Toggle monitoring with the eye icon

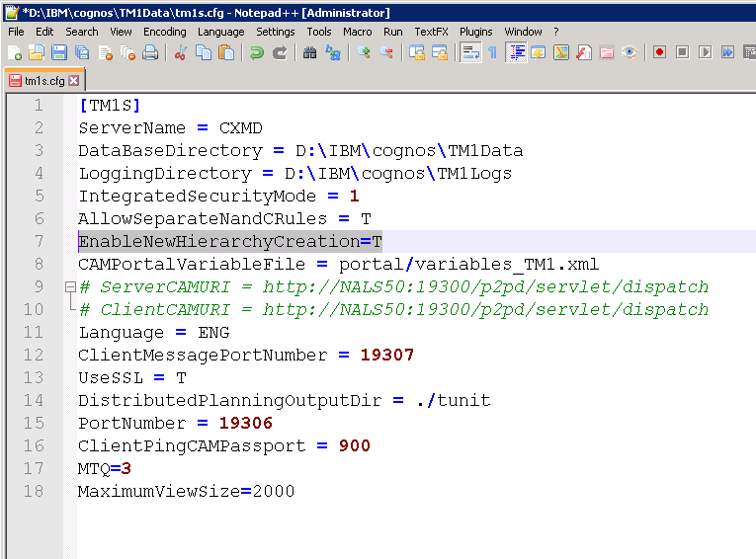pyautogui.click(x=630, y=52)
